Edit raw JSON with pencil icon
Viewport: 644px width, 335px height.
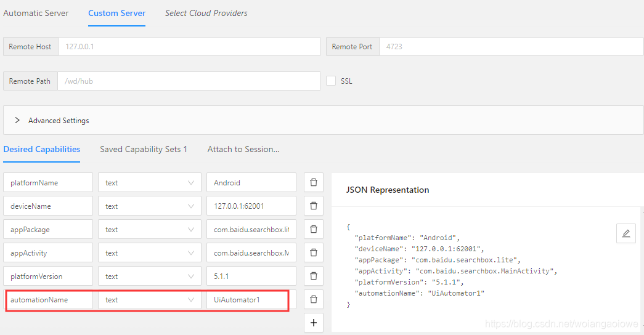click(626, 233)
